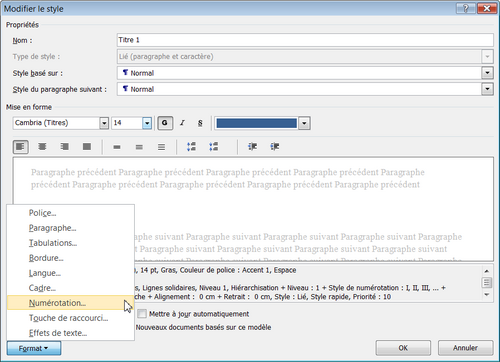Open the font size 14 dropdown
The width and height of the screenshot is (500, 362).
coord(147,123)
